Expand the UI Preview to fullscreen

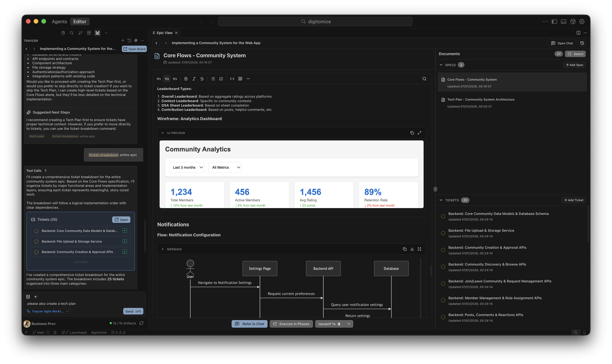(420, 133)
